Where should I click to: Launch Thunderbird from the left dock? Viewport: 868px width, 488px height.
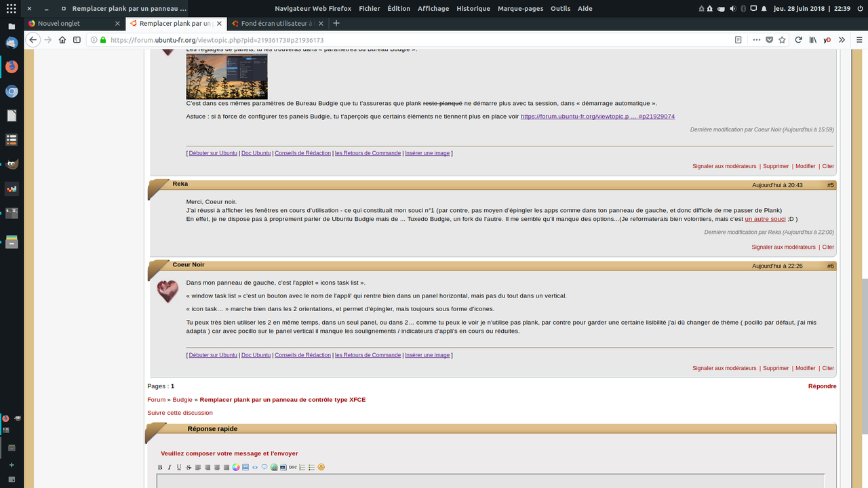[x=12, y=42]
